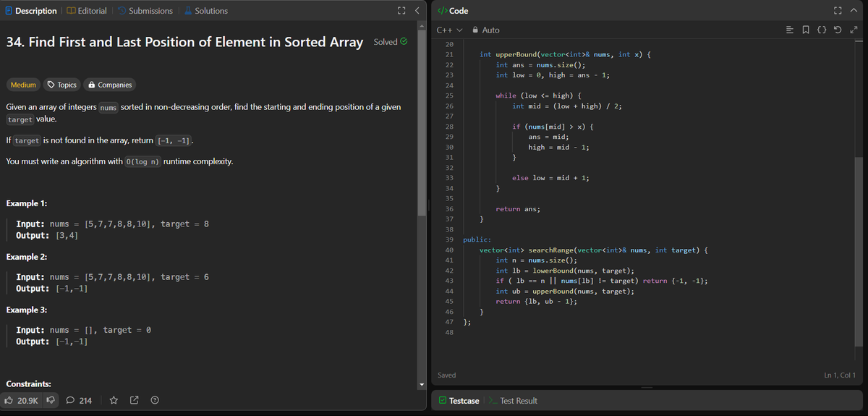This screenshot has width=868, height=416.
Task: Click the 'Ln 1, Col 1' cursor position
Action: coord(840,375)
